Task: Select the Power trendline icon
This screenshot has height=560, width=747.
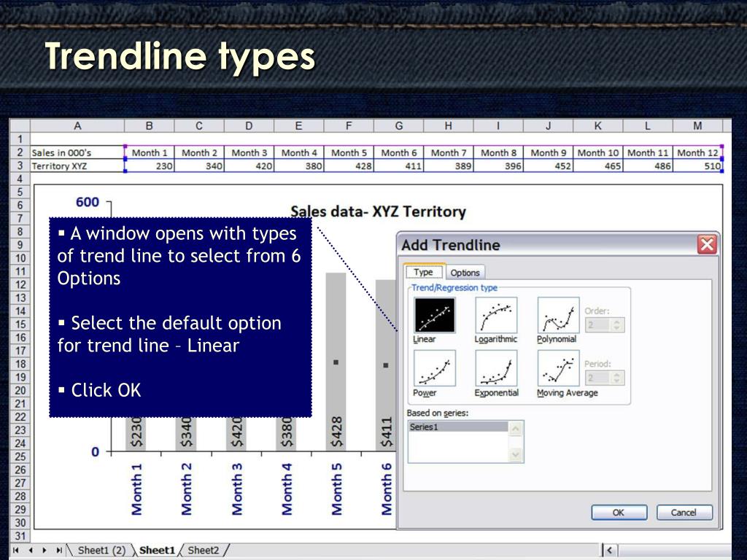Action: 434,368
